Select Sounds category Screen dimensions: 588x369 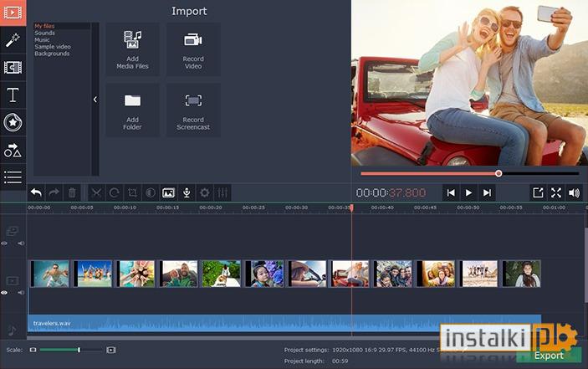(44, 33)
